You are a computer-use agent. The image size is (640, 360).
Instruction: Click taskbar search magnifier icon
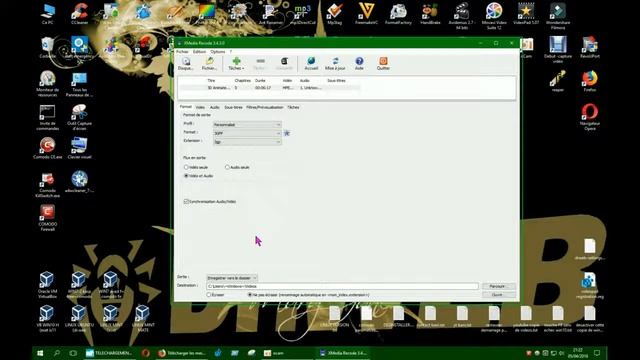(x=57, y=353)
